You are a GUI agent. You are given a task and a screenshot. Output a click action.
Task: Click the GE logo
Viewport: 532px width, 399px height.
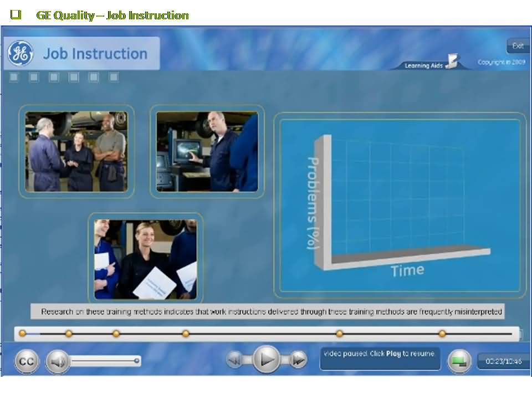pyautogui.click(x=21, y=54)
